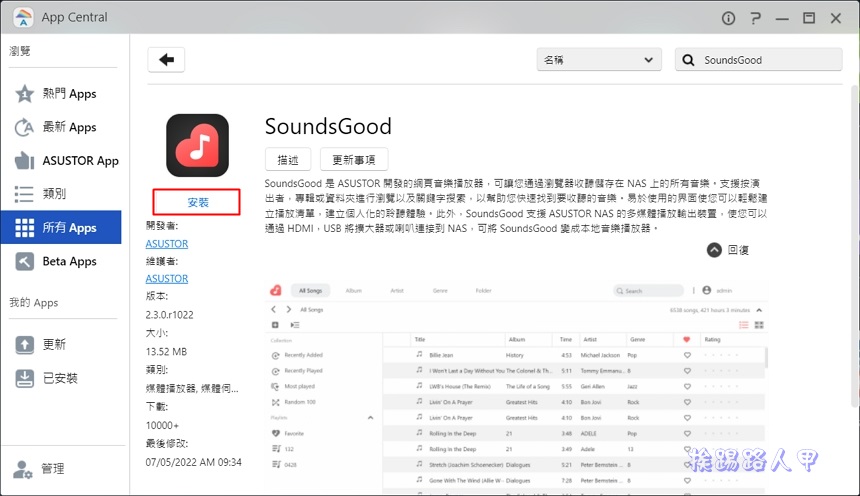The height and width of the screenshot is (496, 860).
Task: Open 已安裝 installed apps list
Action: [61, 378]
